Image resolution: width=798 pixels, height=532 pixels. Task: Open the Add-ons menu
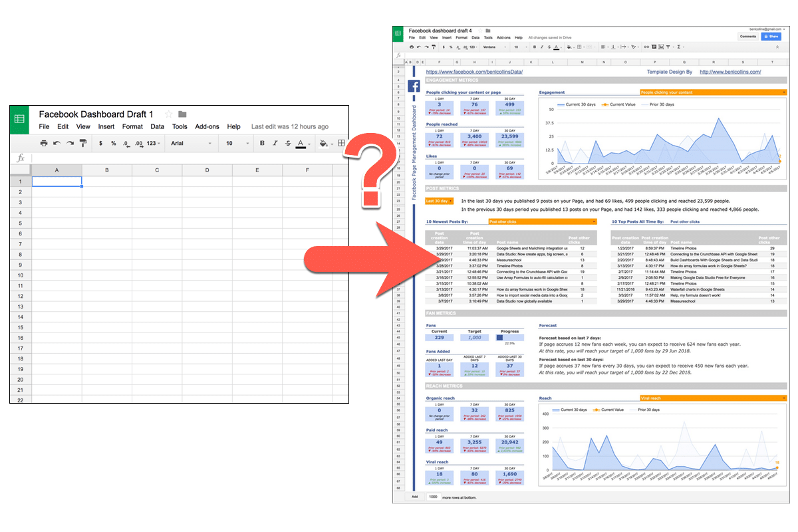207,126
